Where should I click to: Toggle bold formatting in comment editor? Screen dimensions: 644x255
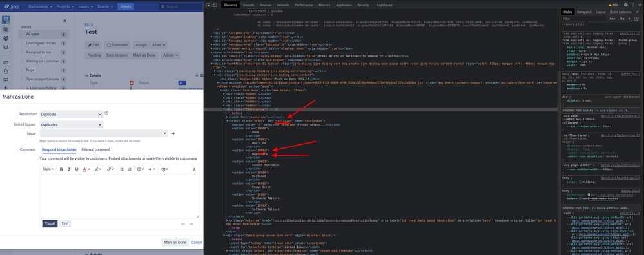[61, 169]
